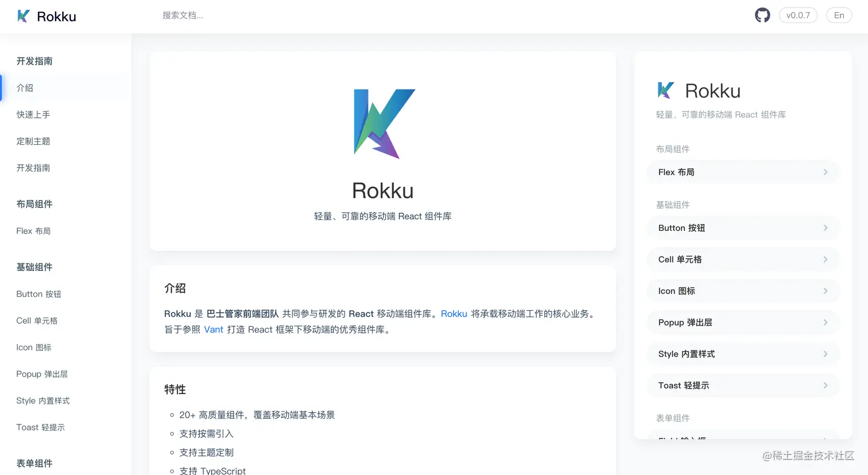Image resolution: width=868 pixels, height=475 pixels.
Task: Follow the blue Rokku link in the intro text
Action: coord(454,314)
